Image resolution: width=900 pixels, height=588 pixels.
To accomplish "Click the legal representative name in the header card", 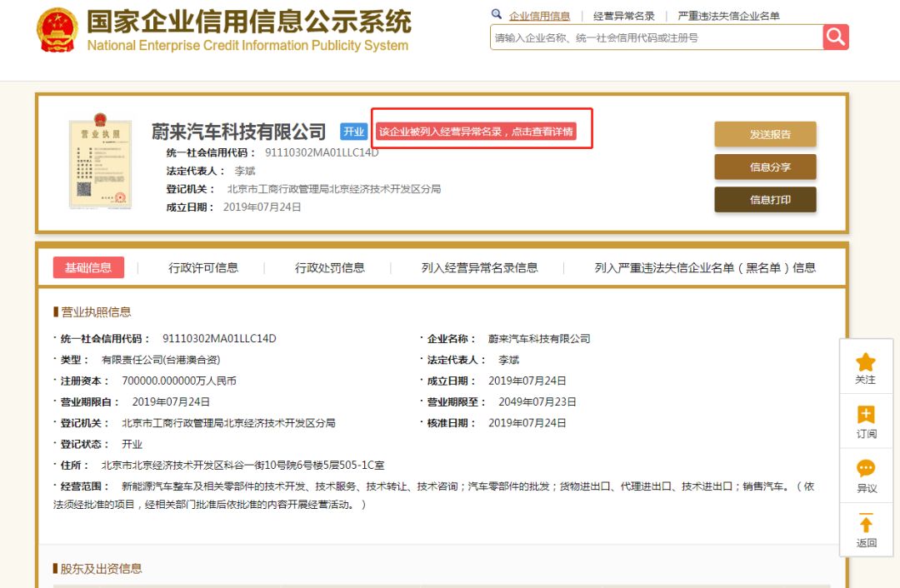I will pyautogui.click(x=244, y=171).
